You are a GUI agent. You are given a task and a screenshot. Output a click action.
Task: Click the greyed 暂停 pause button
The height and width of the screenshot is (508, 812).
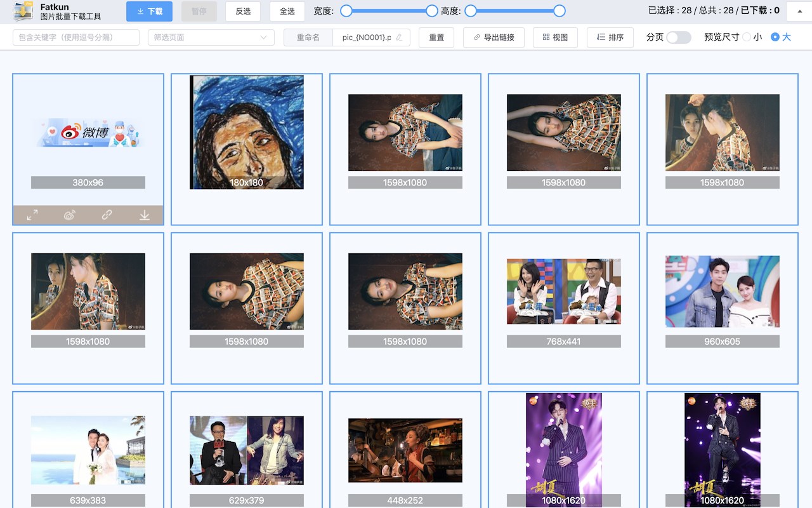[199, 11]
